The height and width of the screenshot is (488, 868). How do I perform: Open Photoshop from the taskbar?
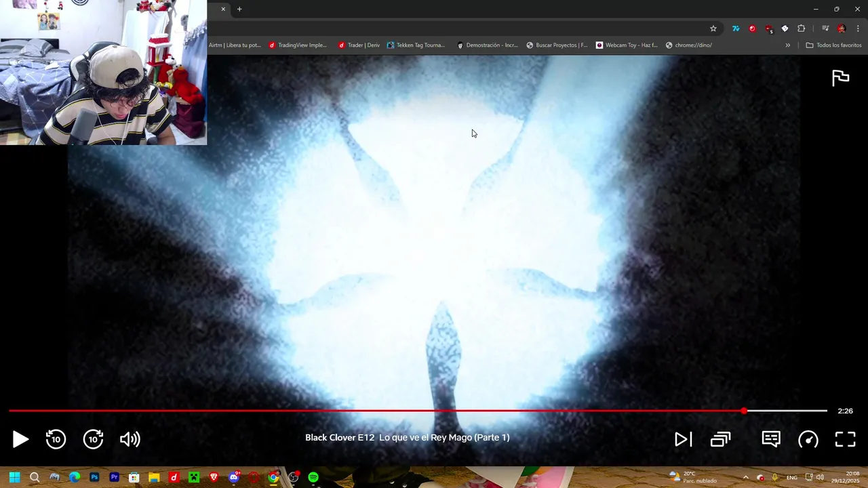(94, 477)
